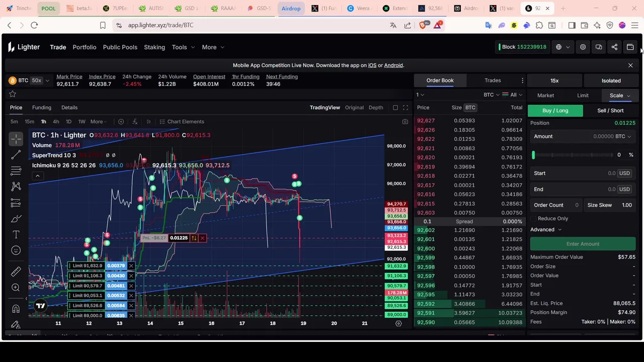Open the emoji icons tool

tap(16, 250)
